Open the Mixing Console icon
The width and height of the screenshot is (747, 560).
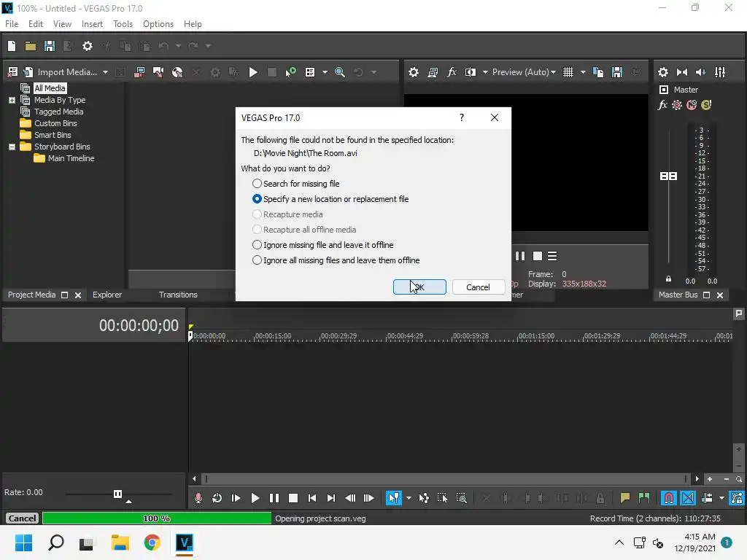pyautogui.click(x=720, y=72)
